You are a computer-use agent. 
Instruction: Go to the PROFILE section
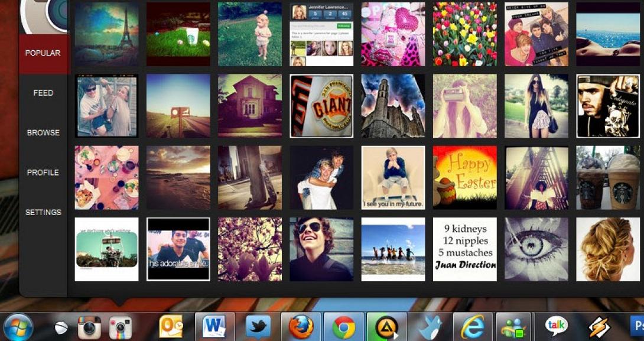(x=43, y=173)
